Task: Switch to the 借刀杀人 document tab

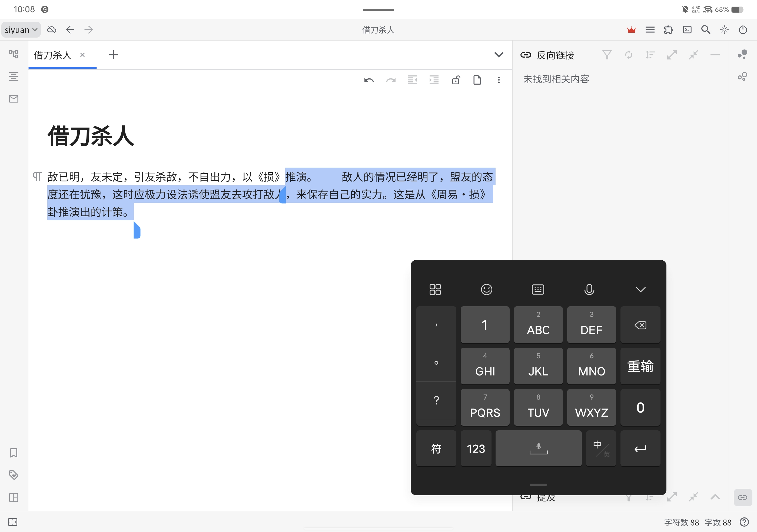Action: 52,55
